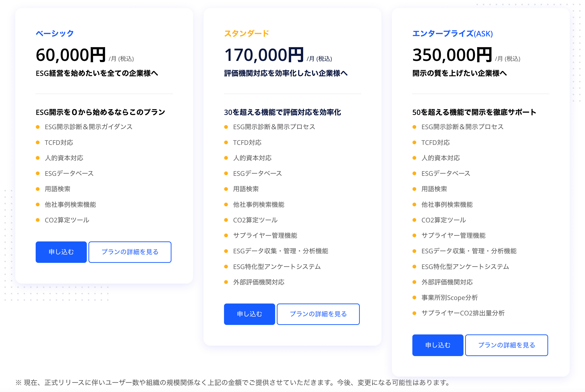Viewport: 585px width, 392px height.
Task: Click ESG開示診断＆開示ガイダンス feature item
Action: (88, 127)
